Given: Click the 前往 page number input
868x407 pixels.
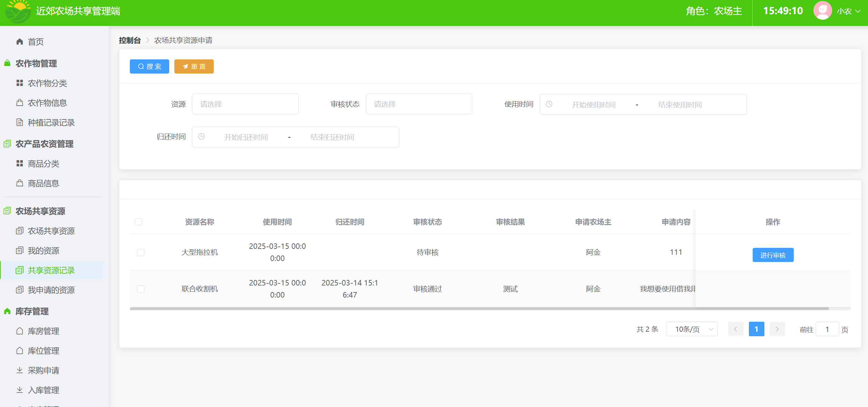Looking at the screenshot, I should [x=827, y=329].
